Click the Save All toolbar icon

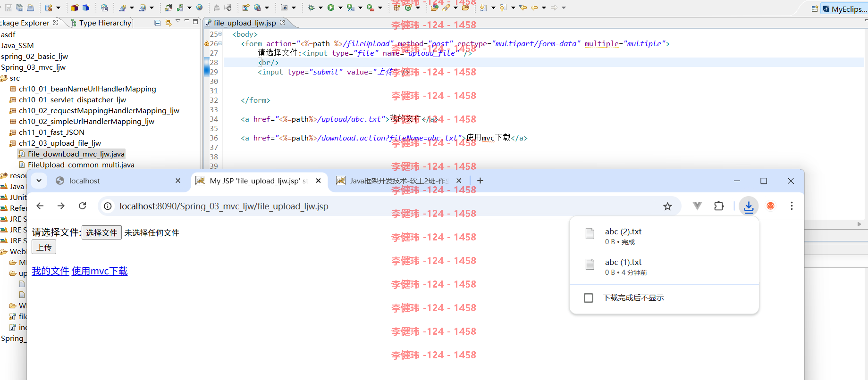(19, 8)
